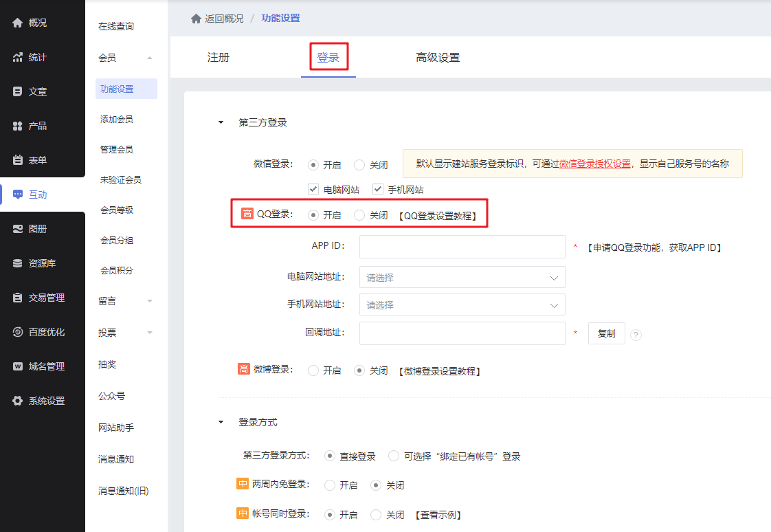This screenshot has height=532, width=771.
Task: Choose 直接登录 as third-party login method
Action: click(330, 456)
